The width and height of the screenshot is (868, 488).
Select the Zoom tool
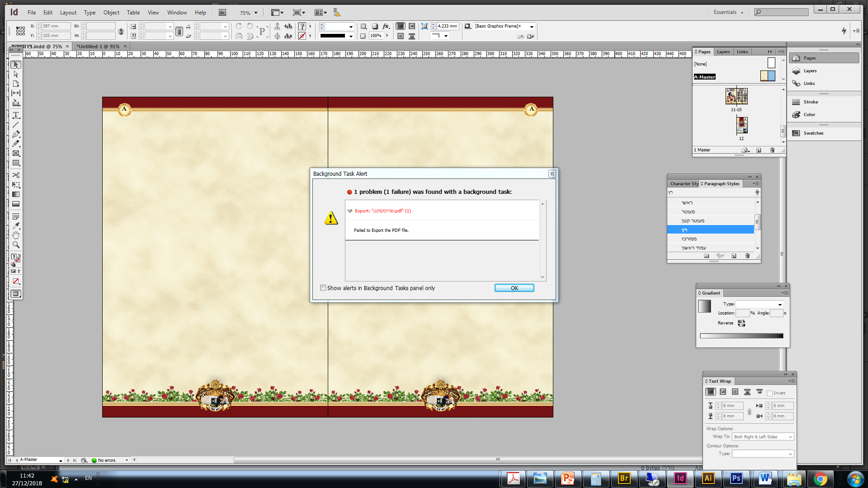point(16,245)
